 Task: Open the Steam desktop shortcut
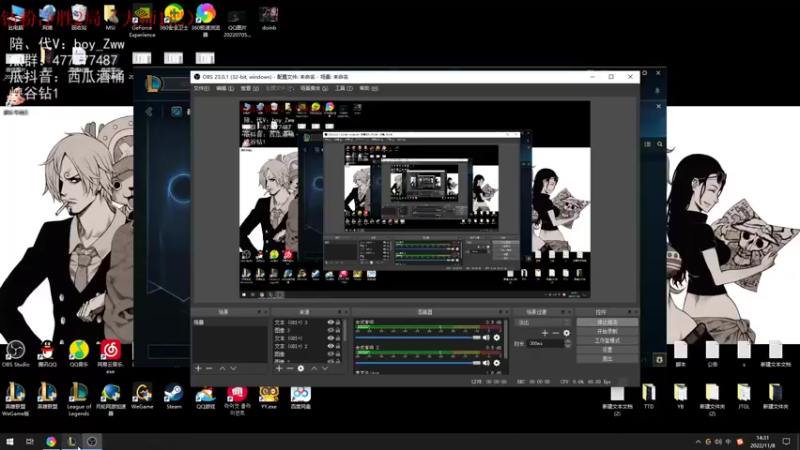point(173,397)
